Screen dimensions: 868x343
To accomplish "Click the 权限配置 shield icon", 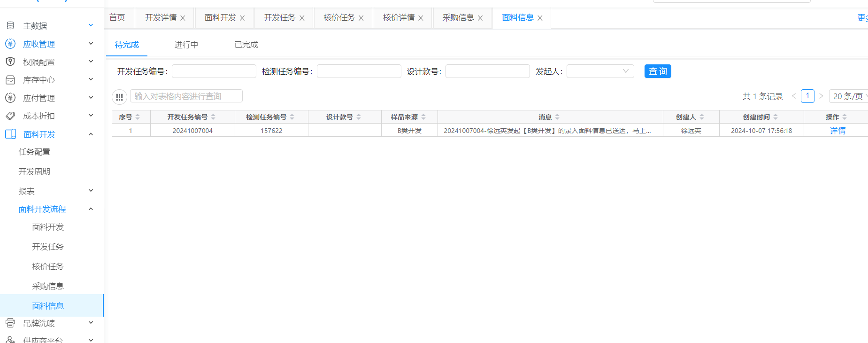I will [10, 62].
